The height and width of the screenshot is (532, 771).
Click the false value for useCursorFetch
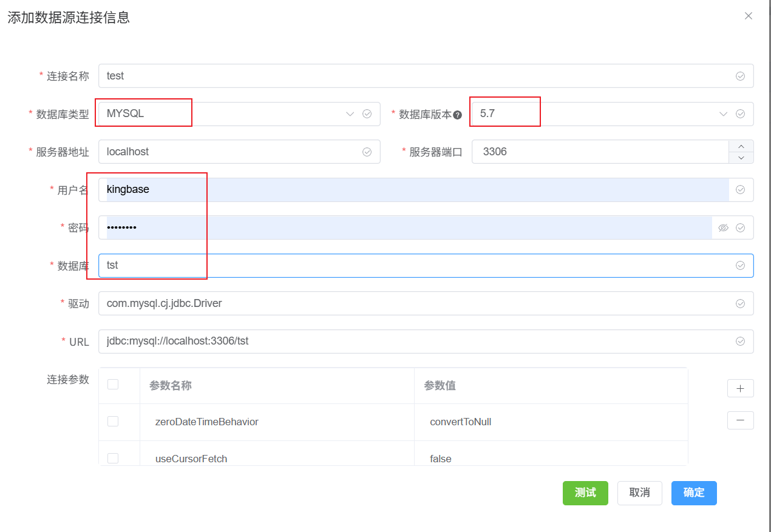click(x=441, y=459)
